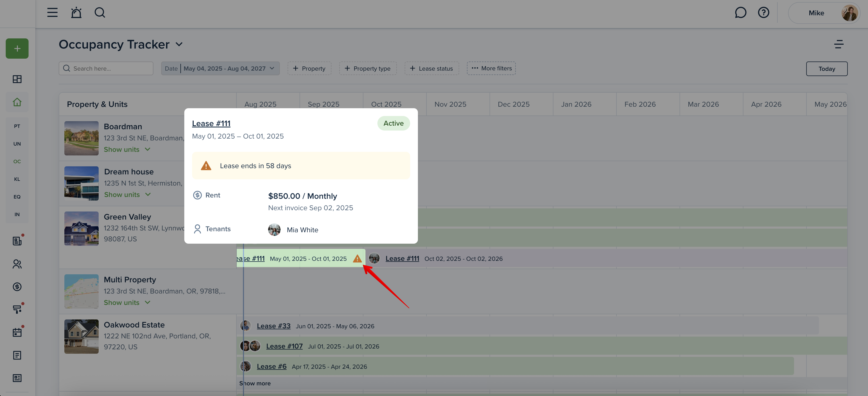This screenshot has width=868, height=396.
Task: Open Lease #33 link
Action: [x=274, y=326]
